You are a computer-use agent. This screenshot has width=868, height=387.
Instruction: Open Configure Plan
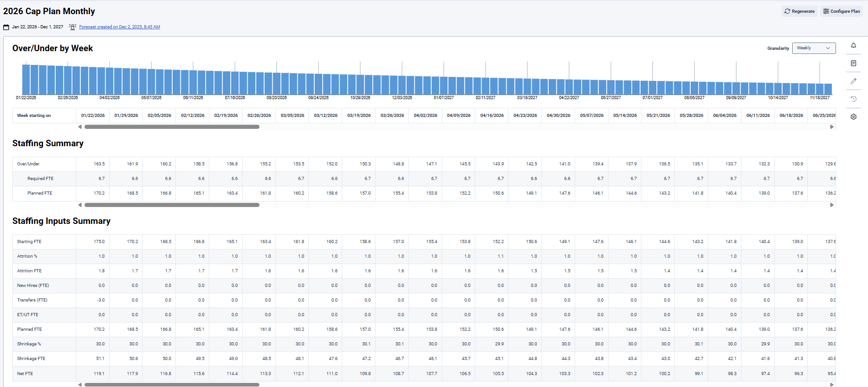point(841,11)
